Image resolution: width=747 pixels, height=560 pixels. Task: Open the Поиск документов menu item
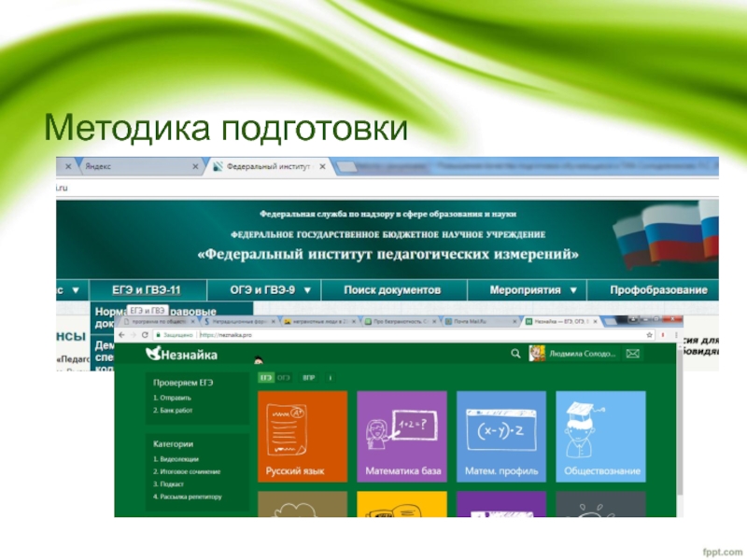391,290
